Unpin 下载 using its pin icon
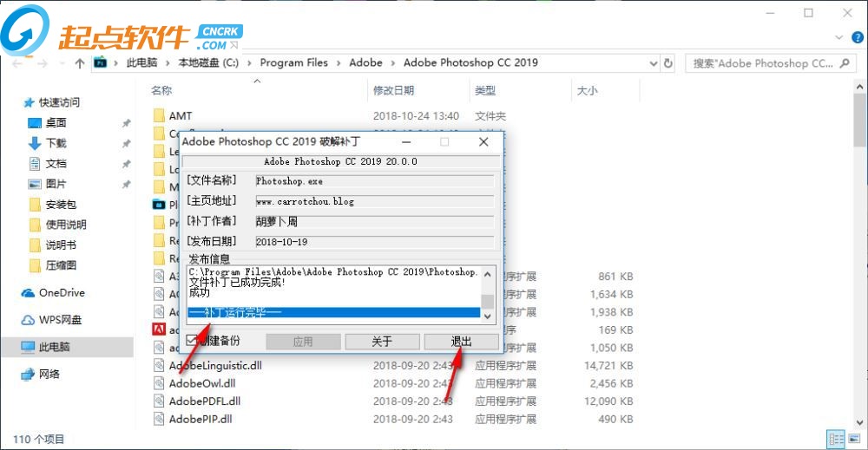 coord(126,143)
